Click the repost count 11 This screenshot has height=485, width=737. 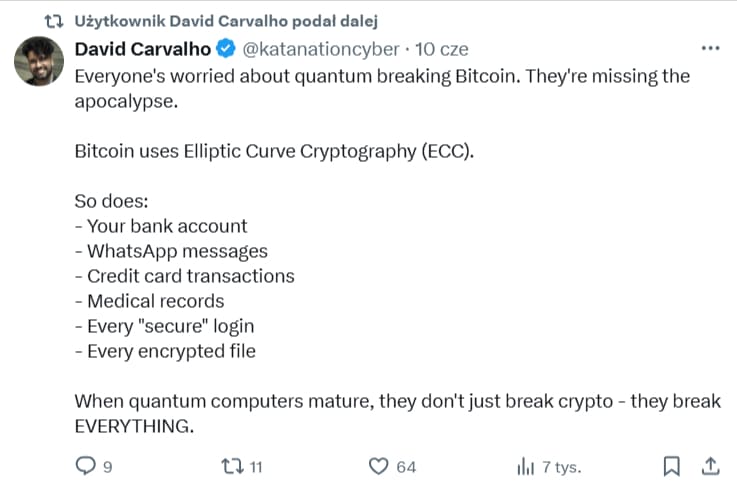click(x=256, y=467)
